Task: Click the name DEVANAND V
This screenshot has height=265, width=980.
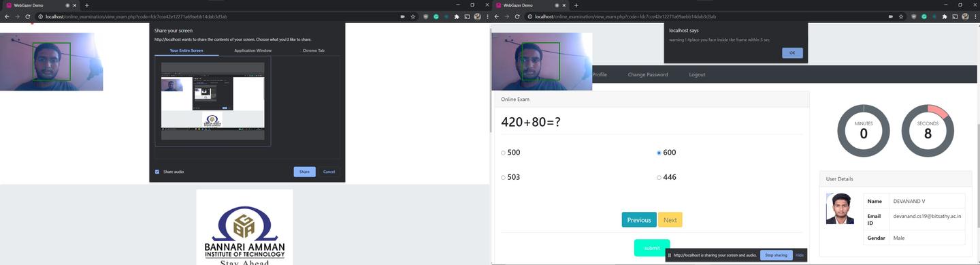Action: click(909, 201)
